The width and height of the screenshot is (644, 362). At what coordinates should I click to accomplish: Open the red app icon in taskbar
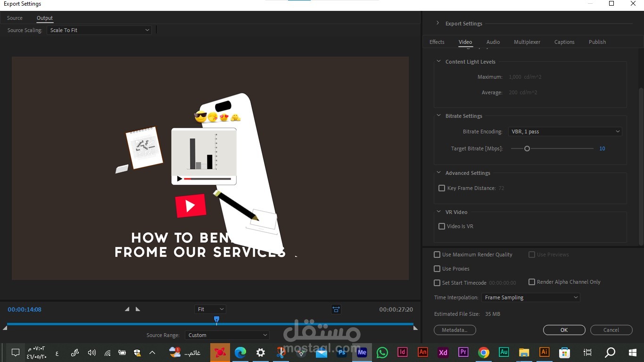point(220,352)
